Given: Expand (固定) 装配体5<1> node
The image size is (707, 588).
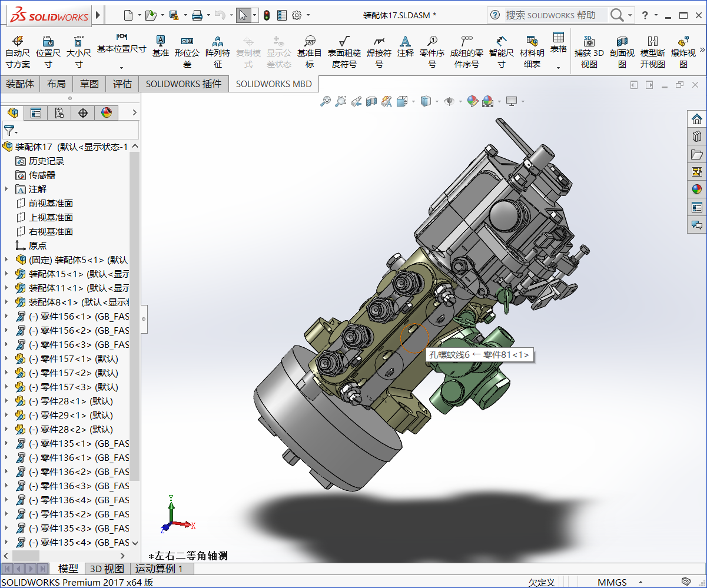Looking at the screenshot, I should [6, 260].
